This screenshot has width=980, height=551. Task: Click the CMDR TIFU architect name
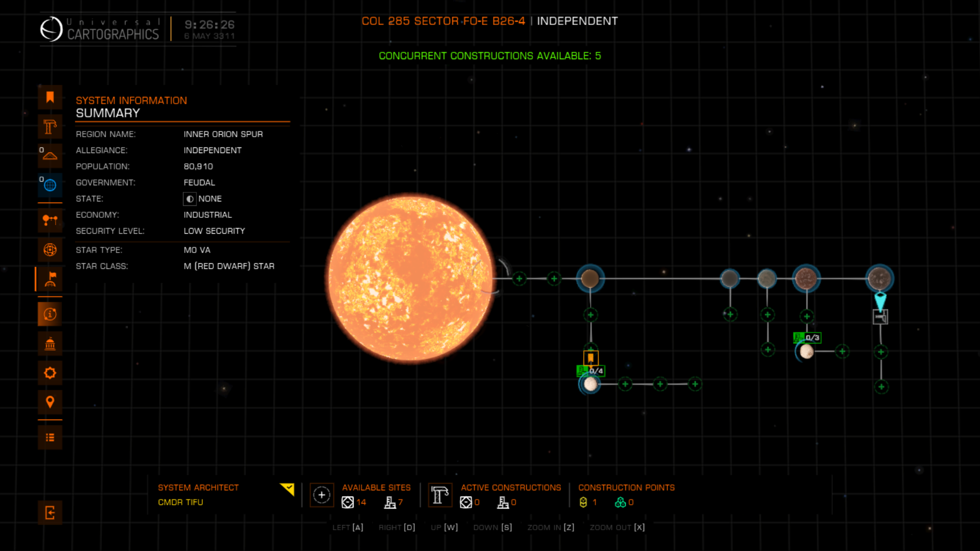[181, 503]
